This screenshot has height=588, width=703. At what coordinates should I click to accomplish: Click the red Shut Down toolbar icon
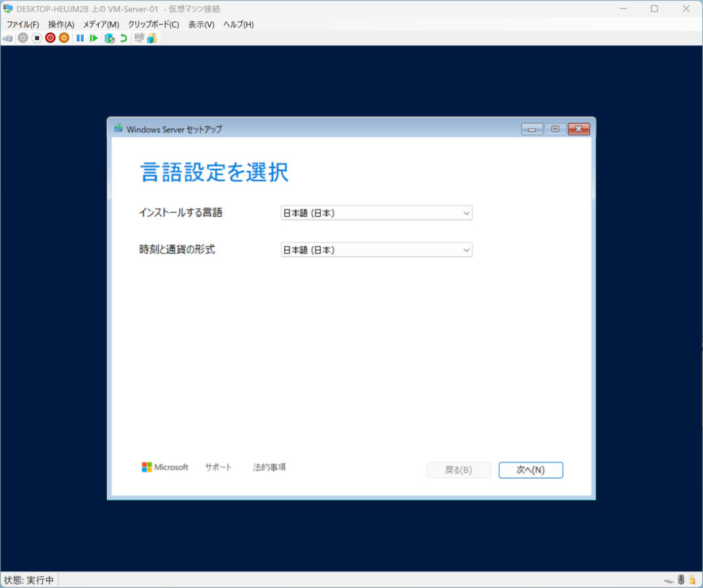pyautogui.click(x=50, y=38)
